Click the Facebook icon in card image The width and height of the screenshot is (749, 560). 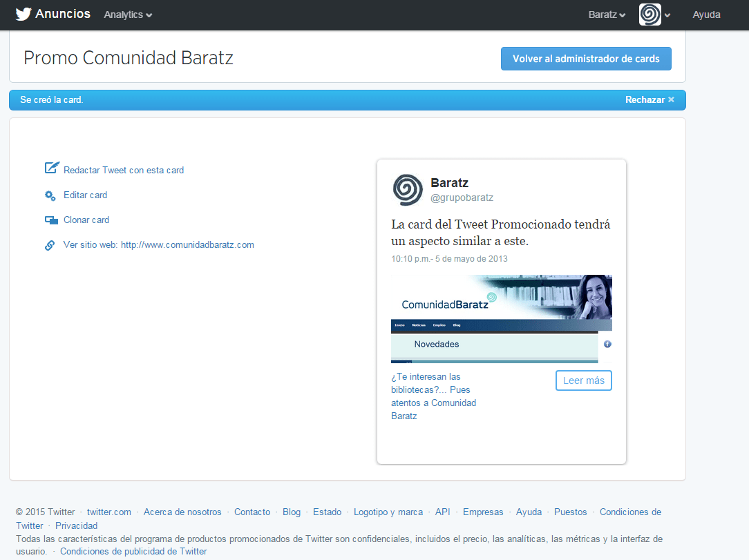(607, 344)
